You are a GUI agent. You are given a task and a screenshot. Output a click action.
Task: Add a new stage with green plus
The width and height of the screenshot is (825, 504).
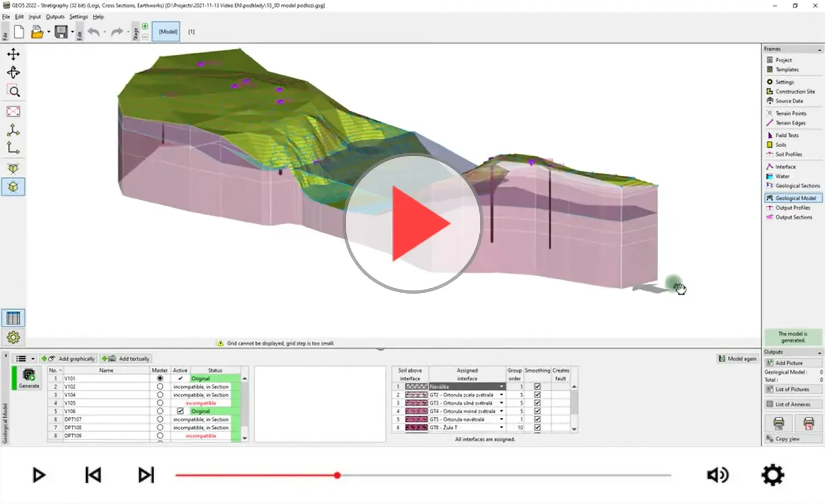click(145, 26)
